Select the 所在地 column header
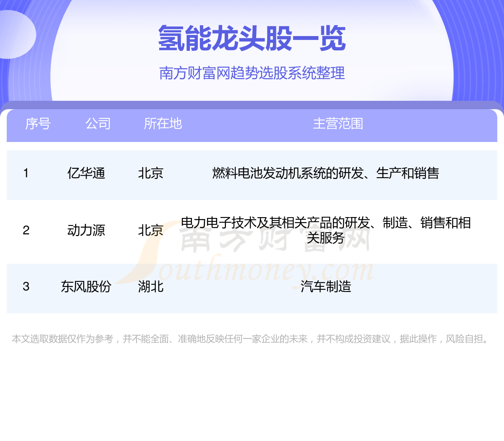This screenshot has height=441, width=504. [x=163, y=123]
